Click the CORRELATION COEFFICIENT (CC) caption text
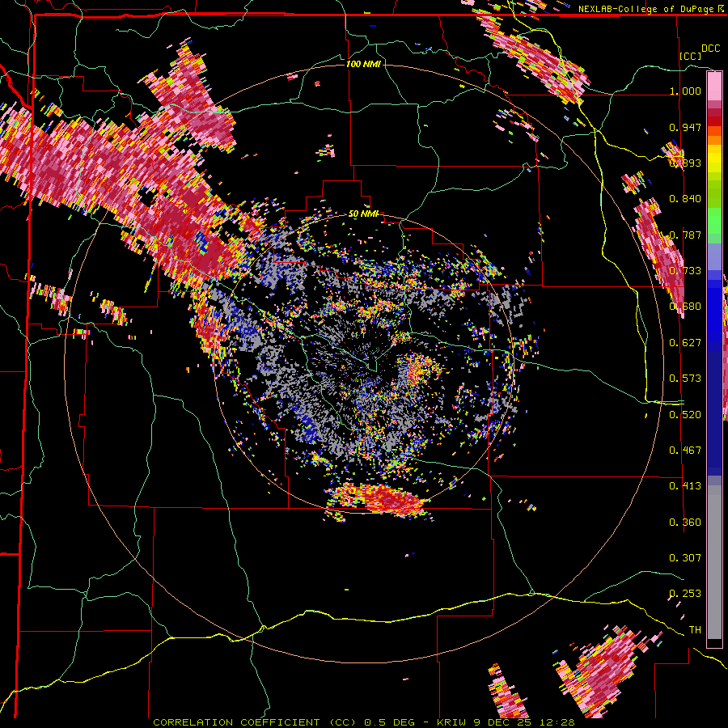Screen dimensions: 728x728 [255, 722]
